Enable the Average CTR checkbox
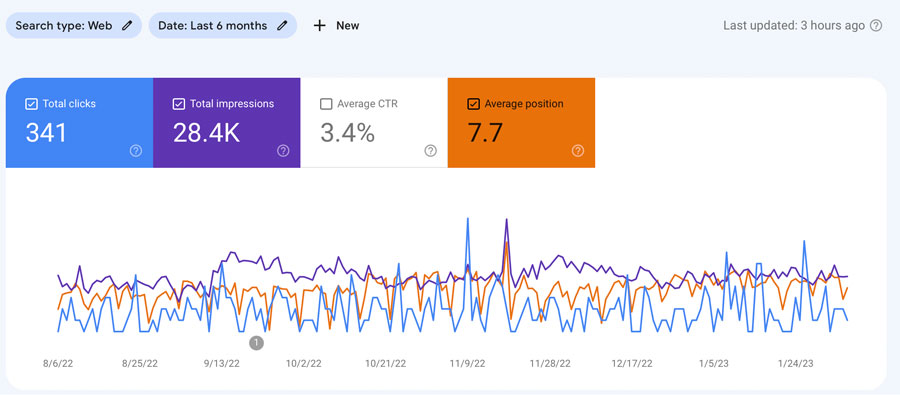Viewport: 900px width, 395px height. [x=326, y=104]
